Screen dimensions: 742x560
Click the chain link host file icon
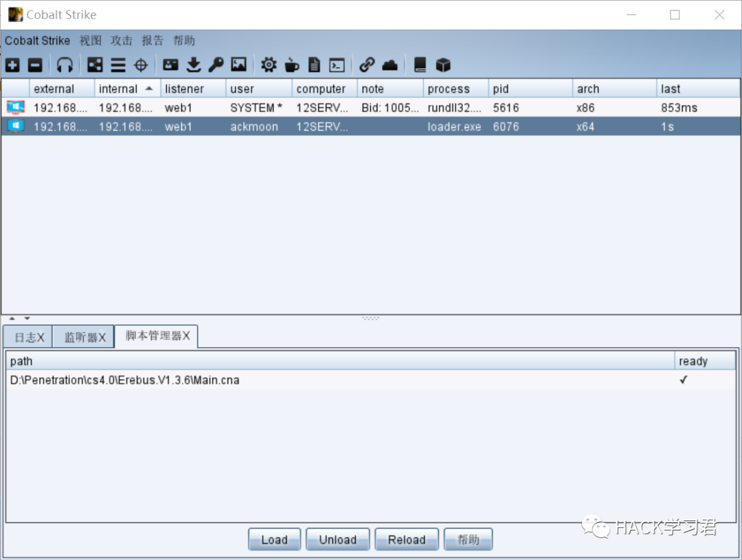[x=367, y=65]
